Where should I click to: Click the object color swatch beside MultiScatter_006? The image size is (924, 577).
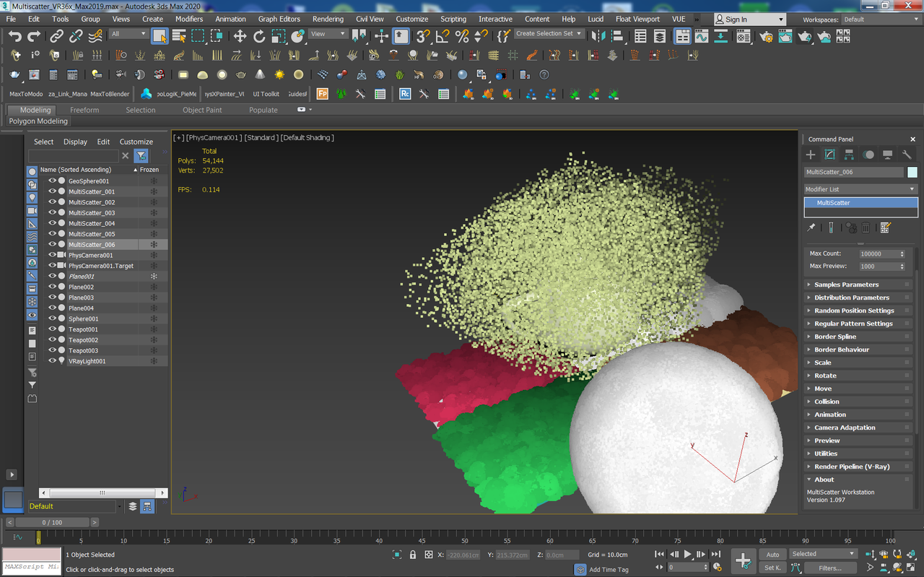click(x=912, y=172)
